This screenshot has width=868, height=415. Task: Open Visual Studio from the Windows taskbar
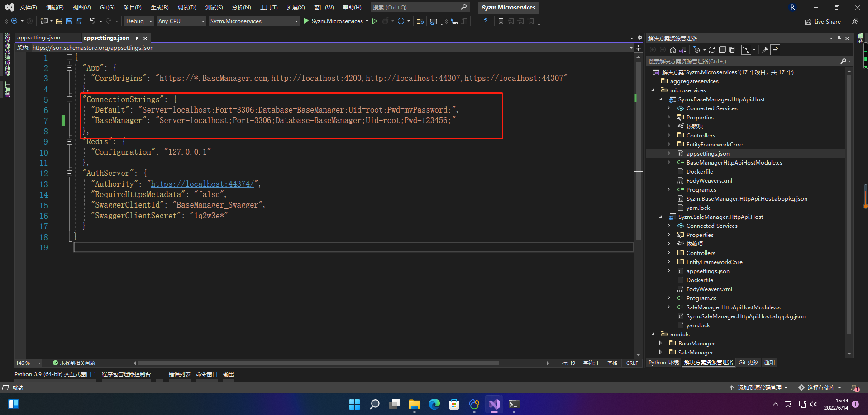click(494, 404)
